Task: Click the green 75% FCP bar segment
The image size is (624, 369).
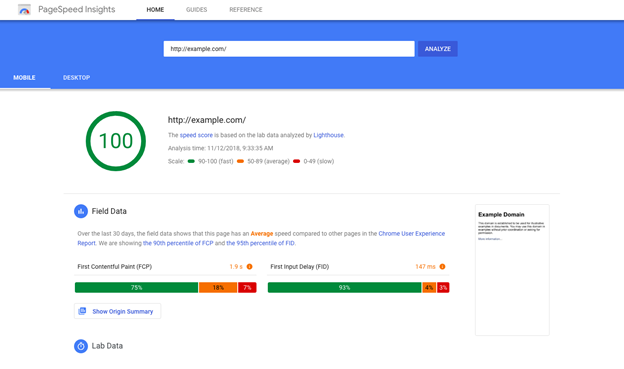Action: pos(136,287)
